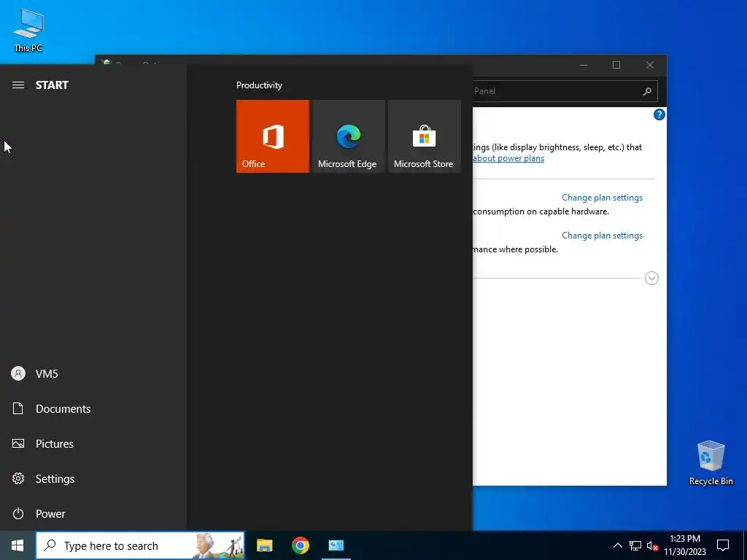Viewport: 747px width, 560px height.
Task: Open Settings from Start sidebar
Action: (x=93, y=478)
